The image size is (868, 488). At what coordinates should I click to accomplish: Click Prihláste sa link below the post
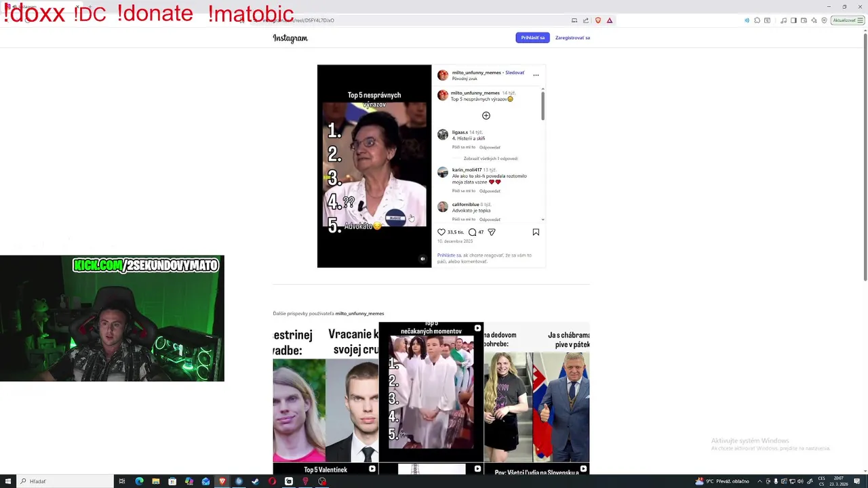click(449, 256)
